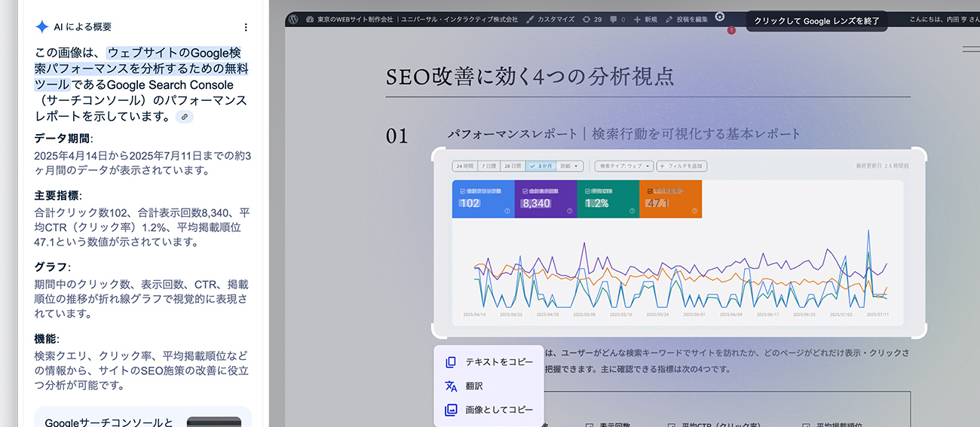Click the SEO改善に効く4つの分析視点 heading
Viewport: 980px width, 427px height.
point(530,76)
